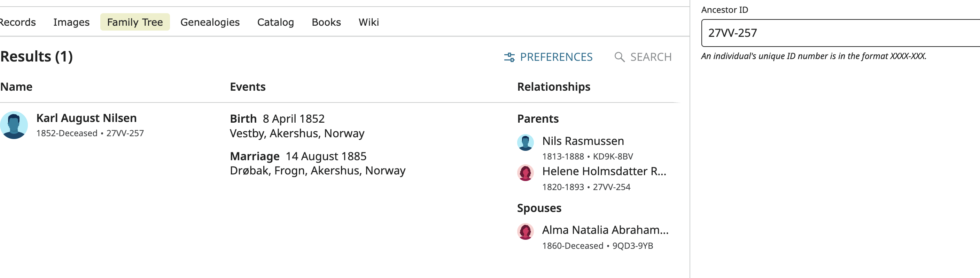Viewport: 980px width, 278px height.
Task: Click Karl August Nilsen's male avatar icon
Action: (14, 125)
